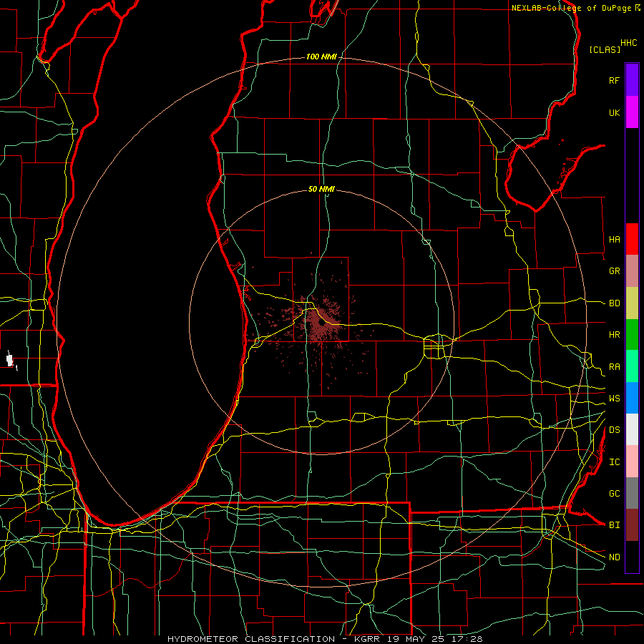Select the blue WS legend swatch
644x644 pixels.
click(632, 398)
